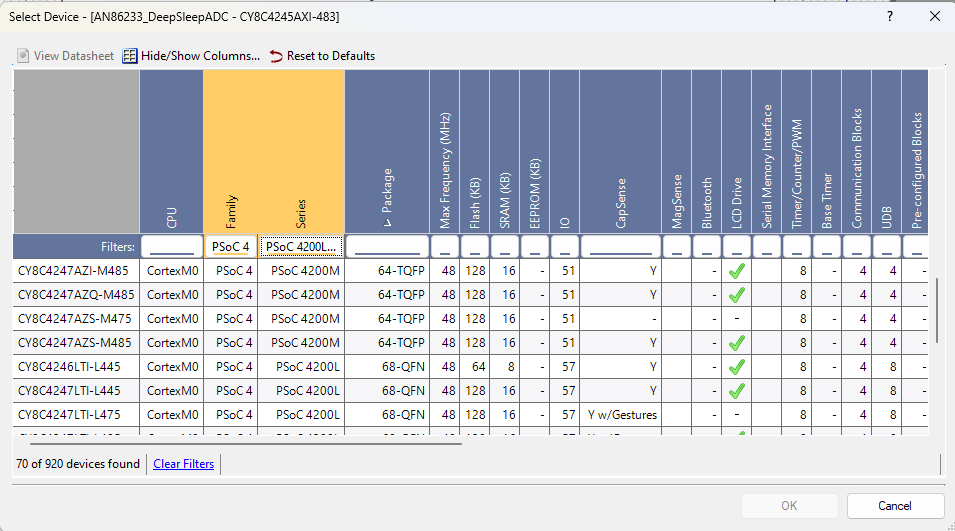Click the Clear Filters link

(183, 464)
